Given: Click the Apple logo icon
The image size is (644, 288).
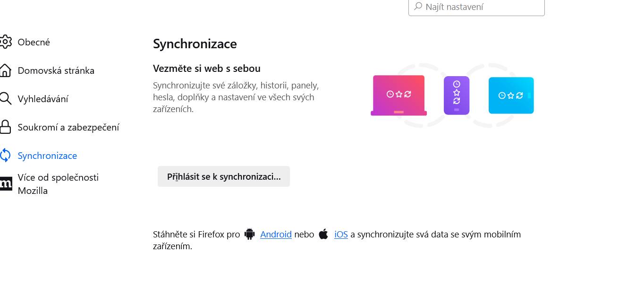Looking at the screenshot, I should tap(323, 234).
